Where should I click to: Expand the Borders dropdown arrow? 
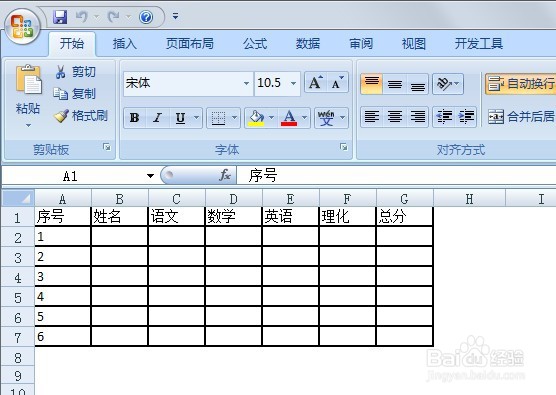point(235,117)
